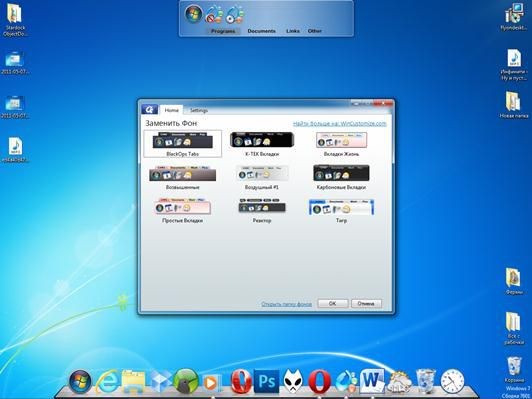Open the Opera icon right beside Photoshop
Screen dimensions: 532x399
[x=241, y=382]
